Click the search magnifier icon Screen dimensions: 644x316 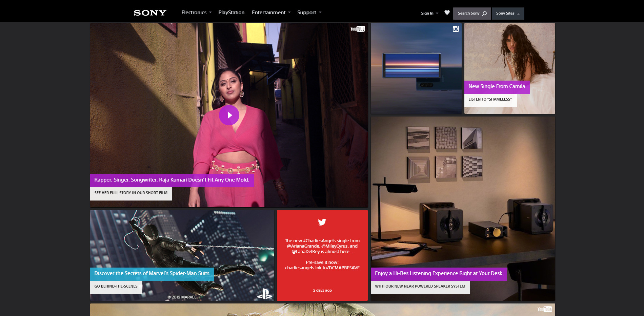point(484,14)
